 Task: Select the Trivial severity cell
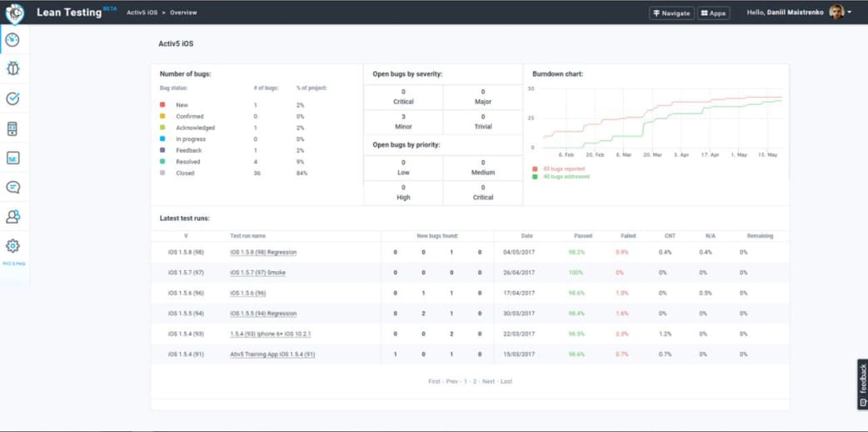point(482,122)
